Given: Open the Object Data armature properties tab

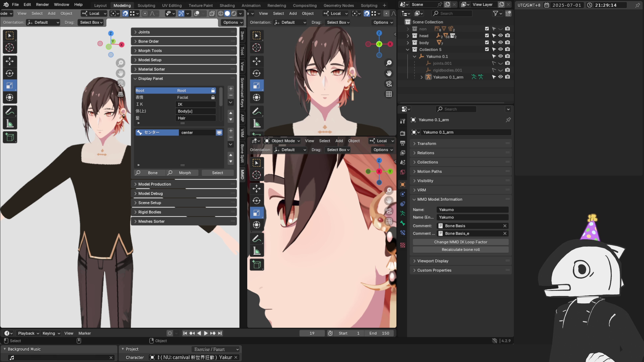Looking at the screenshot, I should click(402, 214).
